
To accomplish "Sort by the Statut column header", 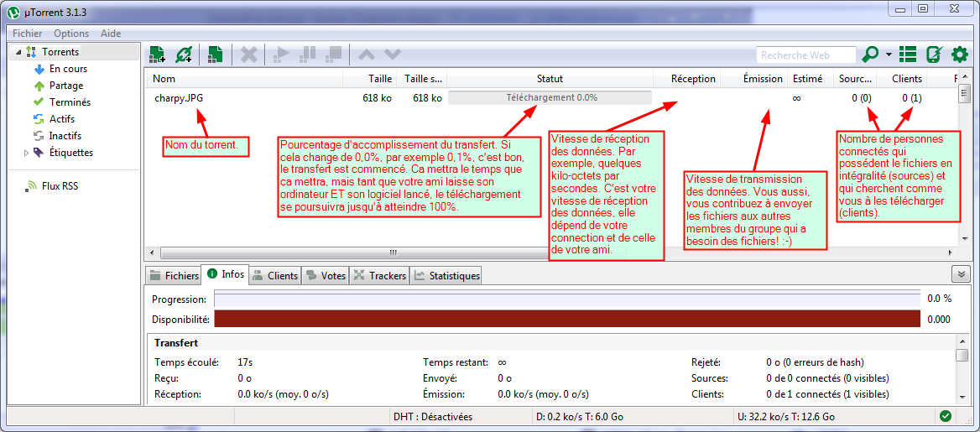I will coord(550,79).
